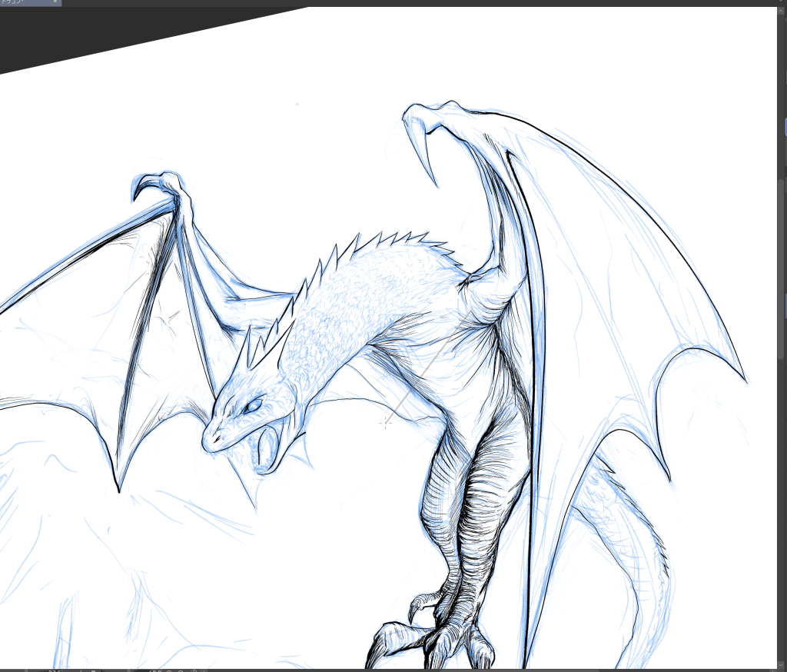Viewport: 787px width, 672px height.
Task: Click the pointed outer tip of right wing
Action: click(x=744, y=380)
